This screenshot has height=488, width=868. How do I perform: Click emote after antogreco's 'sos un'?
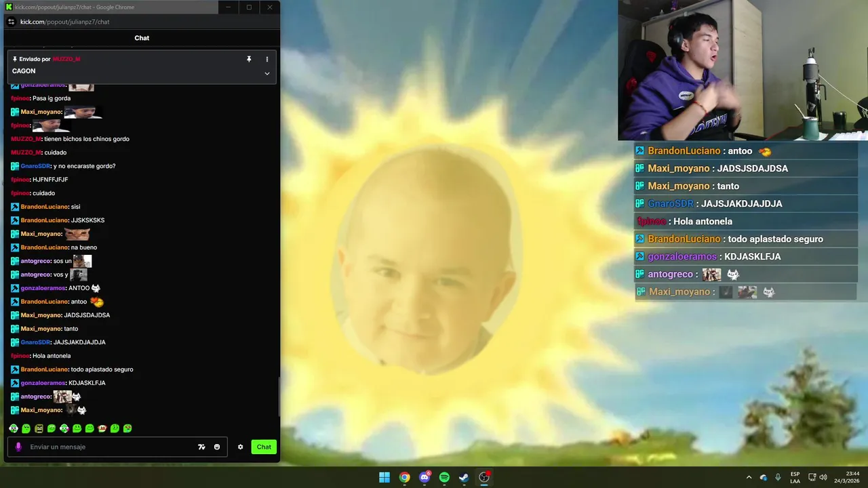click(x=82, y=261)
